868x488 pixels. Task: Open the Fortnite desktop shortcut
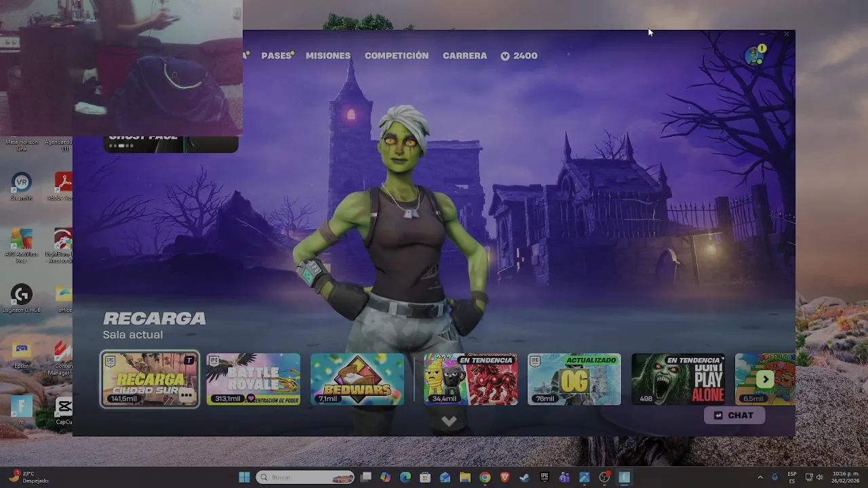[x=21, y=411]
